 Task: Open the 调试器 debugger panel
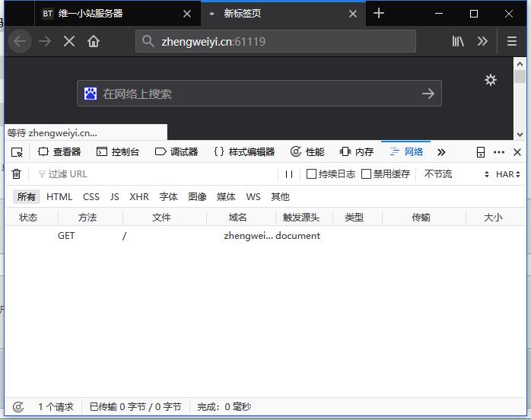[x=176, y=152]
